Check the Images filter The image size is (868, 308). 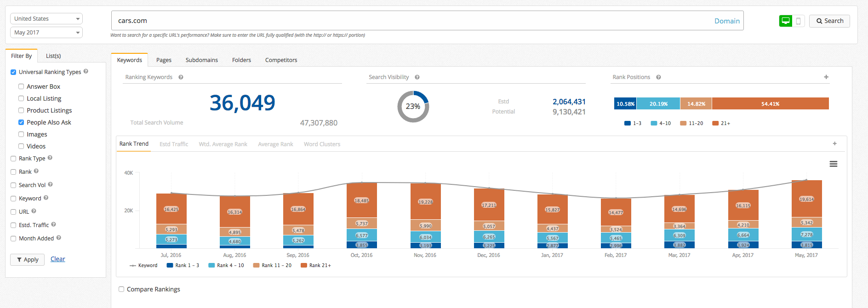(x=21, y=134)
